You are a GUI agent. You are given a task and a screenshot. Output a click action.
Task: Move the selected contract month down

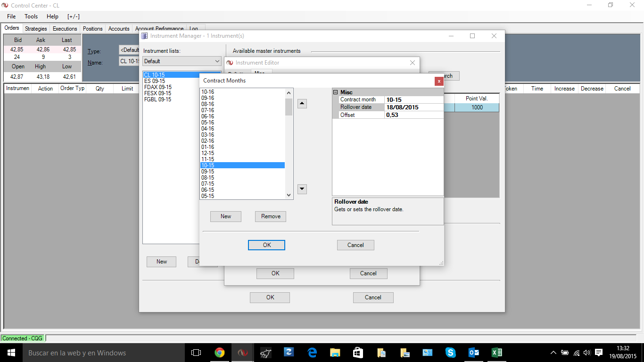click(x=303, y=189)
